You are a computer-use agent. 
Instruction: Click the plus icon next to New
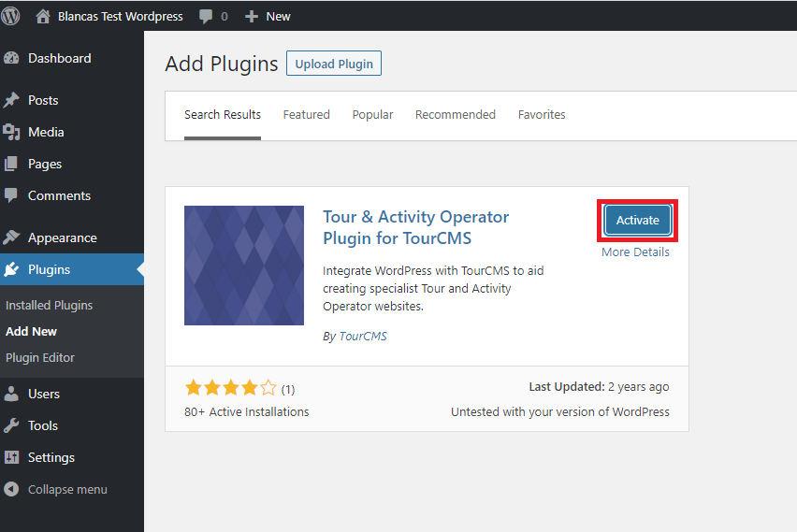251,17
